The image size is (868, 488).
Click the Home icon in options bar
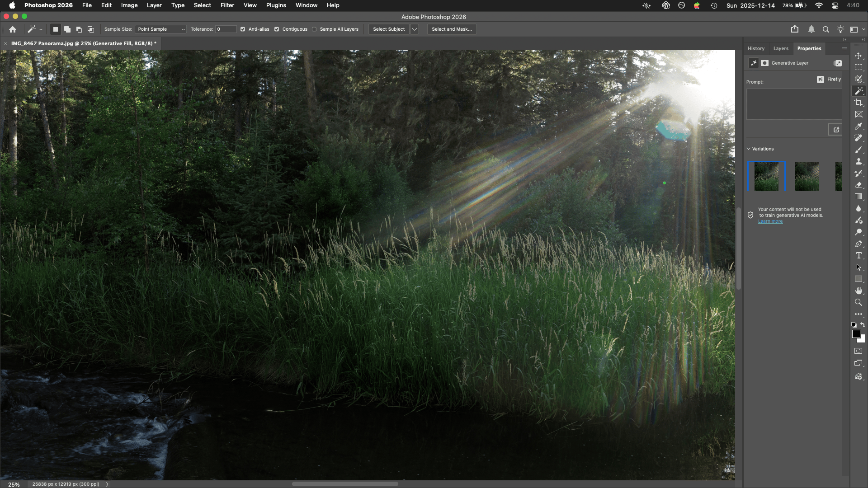pyautogui.click(x=13, y=29)
